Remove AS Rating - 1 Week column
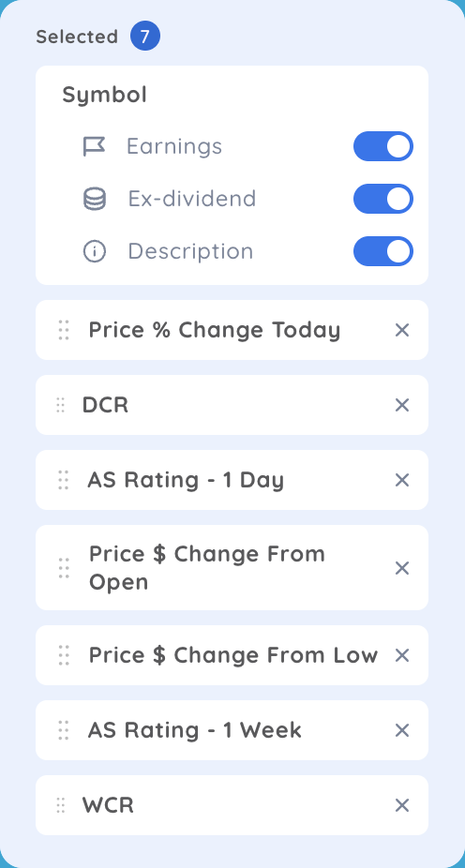Image resolution: width=465 pixels, height=868 pixels. pyautogui.click(x=402, y=731)
